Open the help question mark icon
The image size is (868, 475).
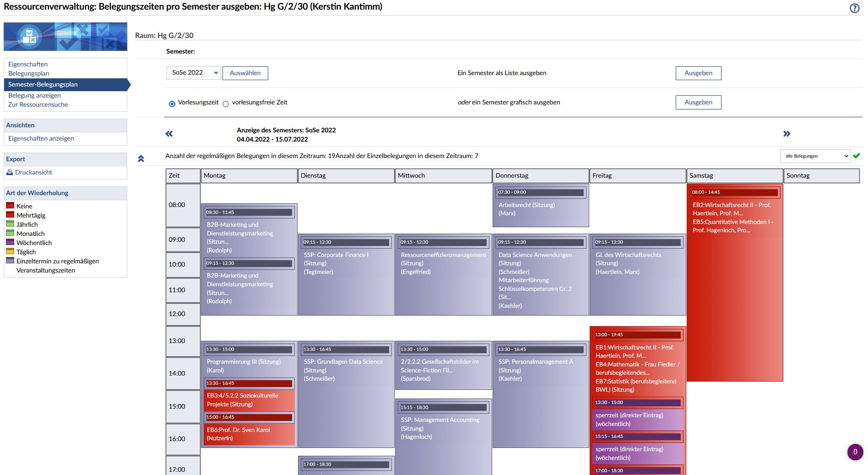854,8
